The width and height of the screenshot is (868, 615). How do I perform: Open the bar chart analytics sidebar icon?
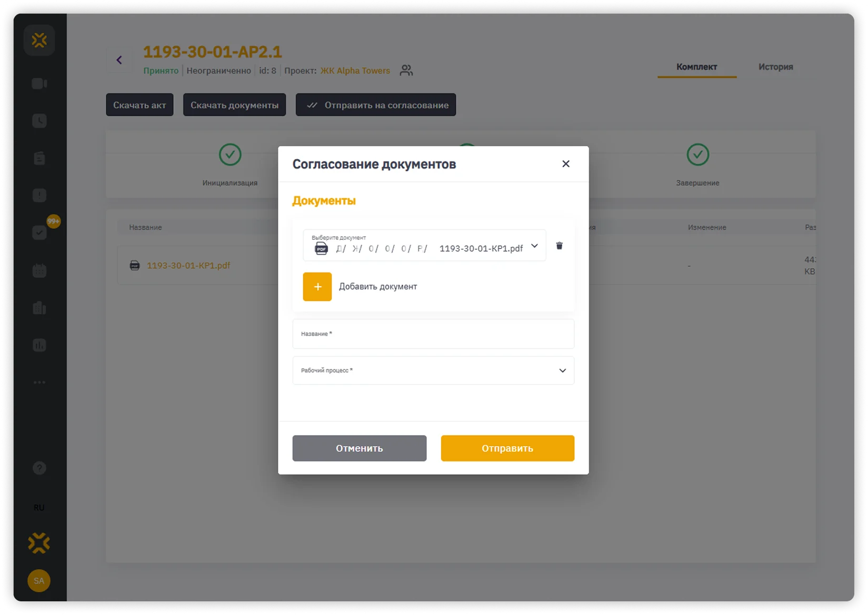coord(39,345)
